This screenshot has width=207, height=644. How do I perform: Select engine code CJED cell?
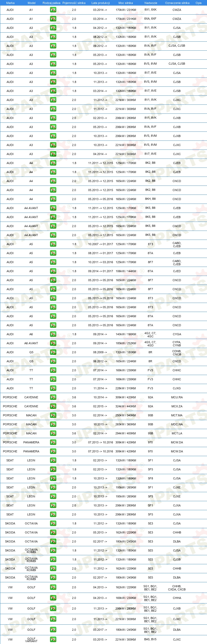[x=177, y=271]
